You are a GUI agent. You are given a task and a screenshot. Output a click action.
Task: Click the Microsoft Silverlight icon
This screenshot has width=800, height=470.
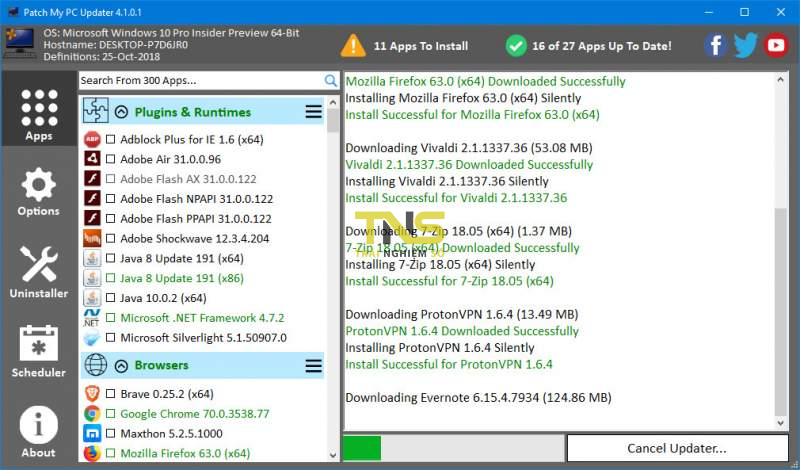pos(92,338)
